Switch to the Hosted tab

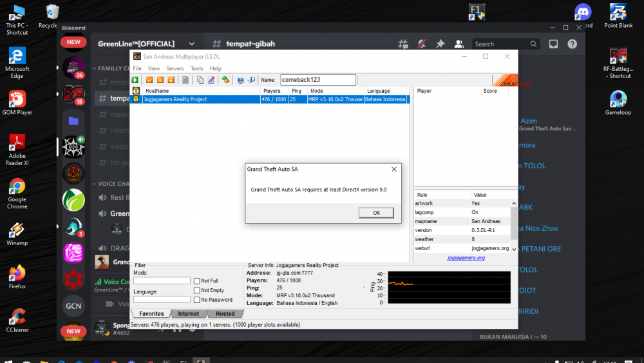pos(225,313)
